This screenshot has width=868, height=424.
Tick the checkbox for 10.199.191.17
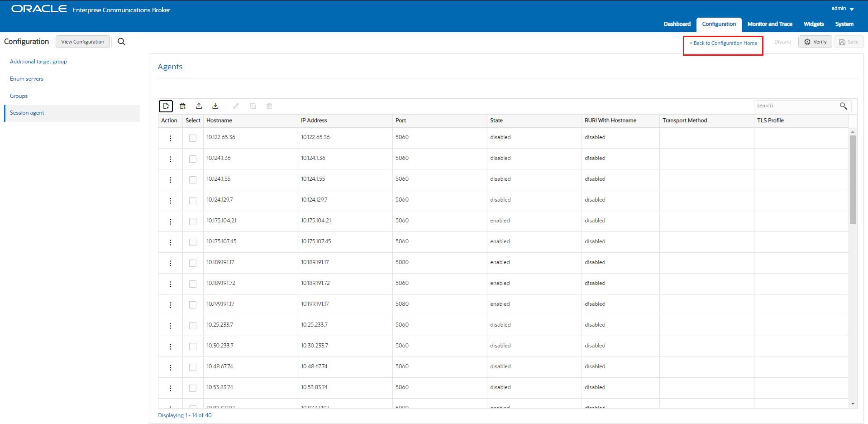(193, 305)
